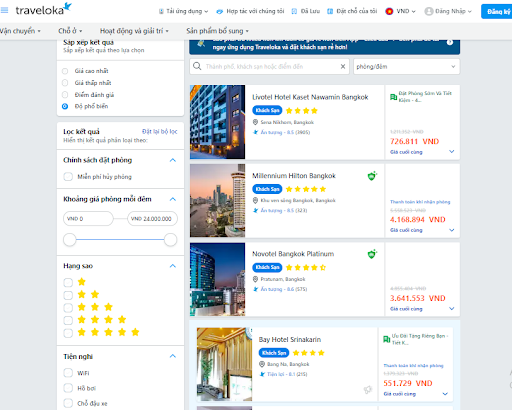Open Hoạt động và giải trí menu
The width and height of the screenshot is (512, 410).
click(x=134, y=31)
